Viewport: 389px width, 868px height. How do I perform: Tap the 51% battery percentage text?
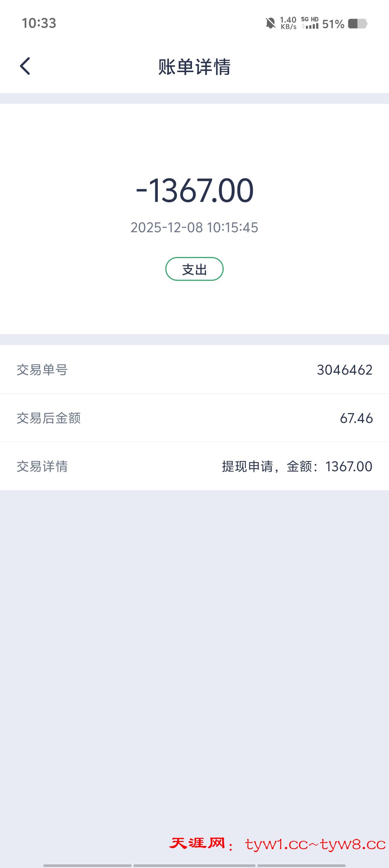coord(333,24)
